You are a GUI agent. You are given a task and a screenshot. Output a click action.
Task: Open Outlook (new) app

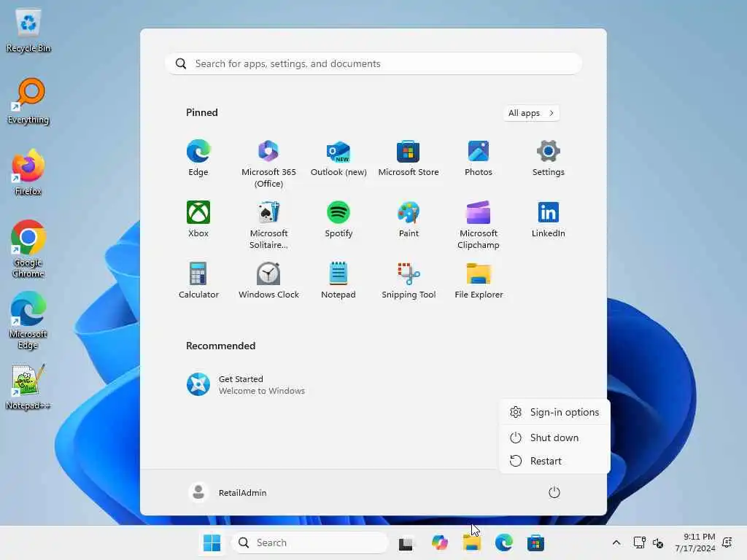[338, 158]
